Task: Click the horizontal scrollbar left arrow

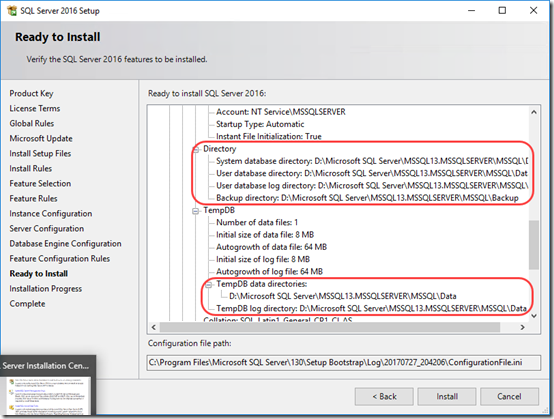Action: 154,327
